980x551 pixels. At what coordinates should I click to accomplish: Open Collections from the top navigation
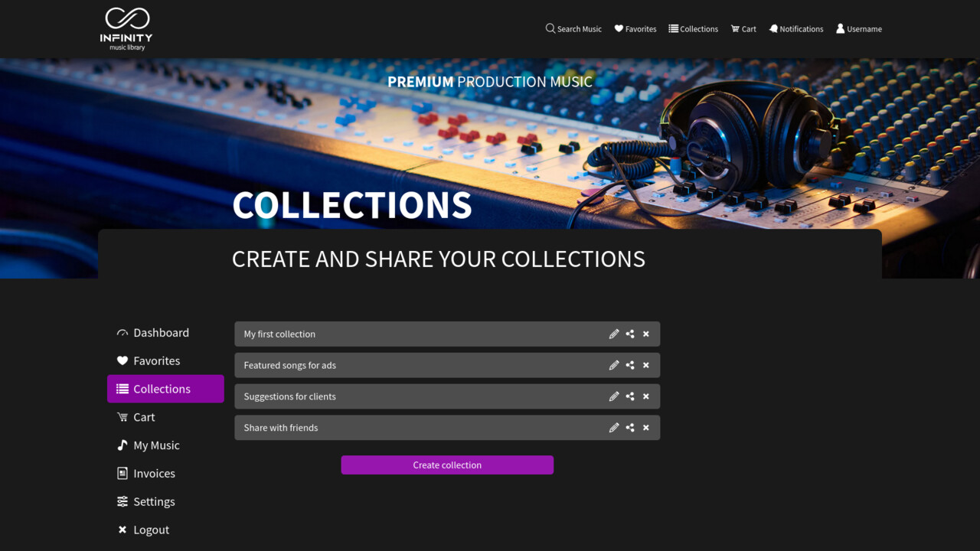point(694,28)
